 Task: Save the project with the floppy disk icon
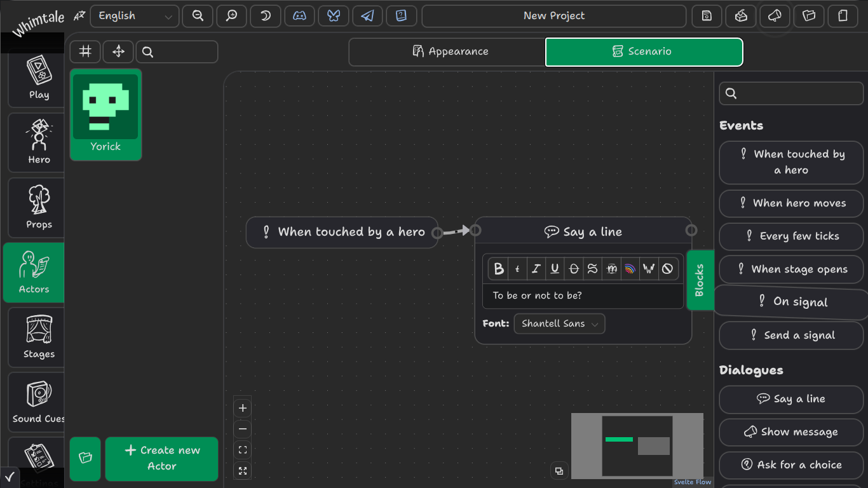click(x=707, y=16)
